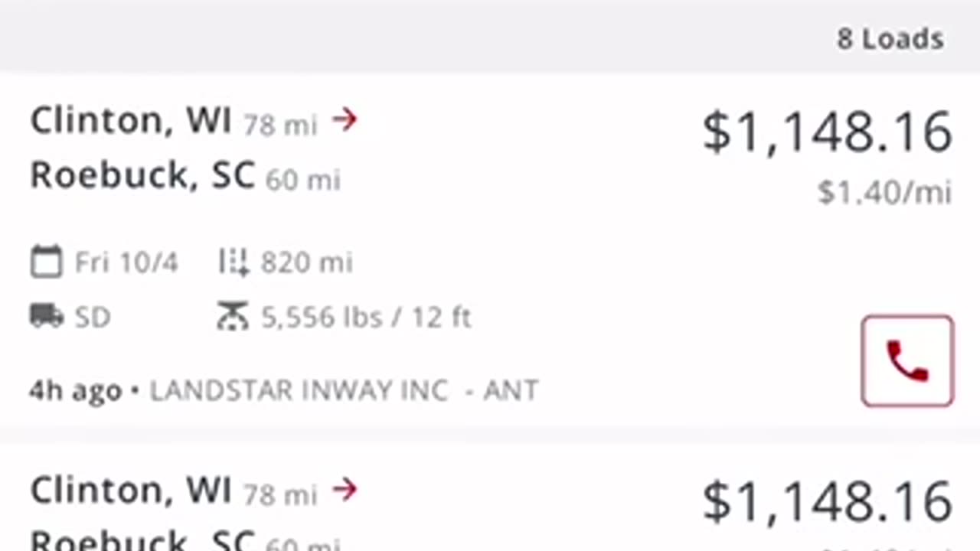Screen dimensions: 980x551
Task: Click the truck icon next to SD
Action: coord(46,316)
